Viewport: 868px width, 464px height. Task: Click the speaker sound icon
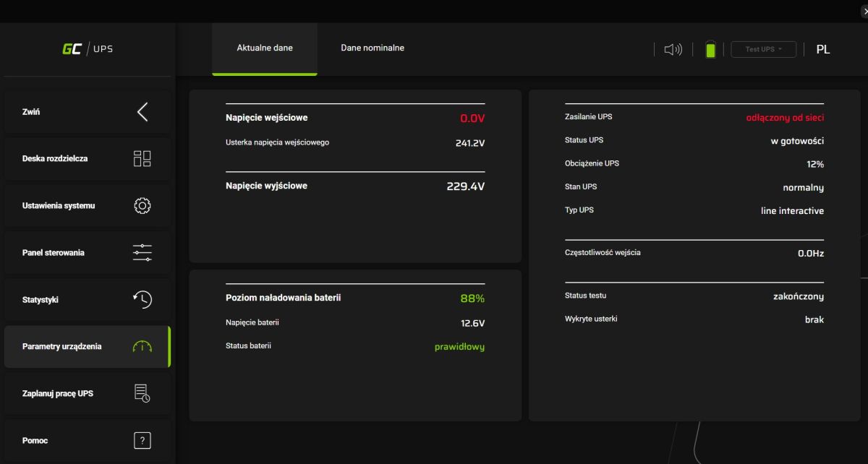tap(673, 49)
